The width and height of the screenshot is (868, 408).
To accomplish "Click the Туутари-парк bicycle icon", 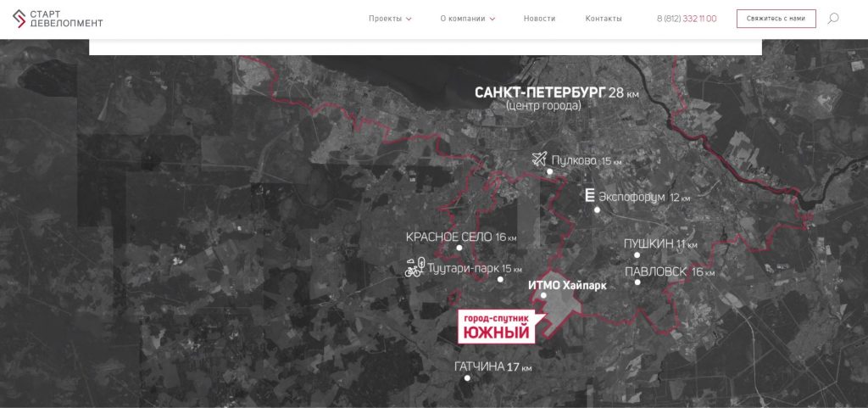I will pos(415,267).
